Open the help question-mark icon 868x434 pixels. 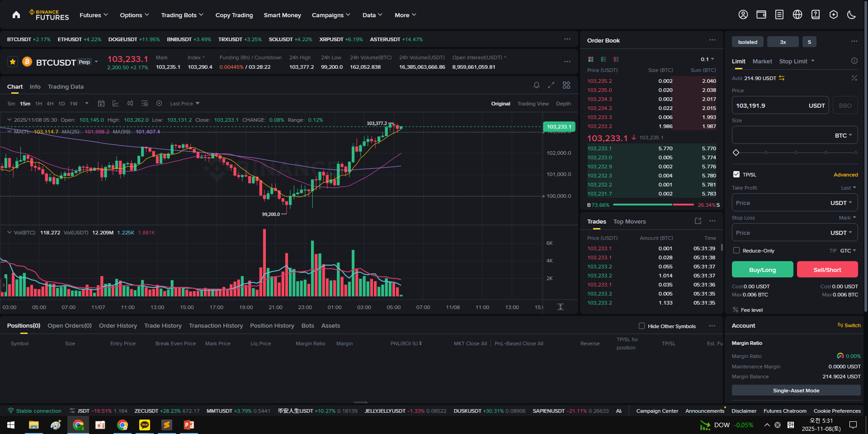(816, 15)
